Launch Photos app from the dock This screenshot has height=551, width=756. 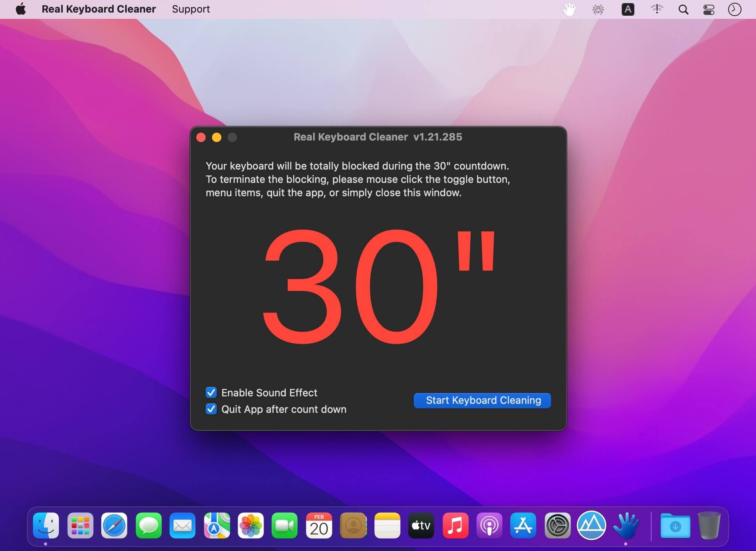250,525
